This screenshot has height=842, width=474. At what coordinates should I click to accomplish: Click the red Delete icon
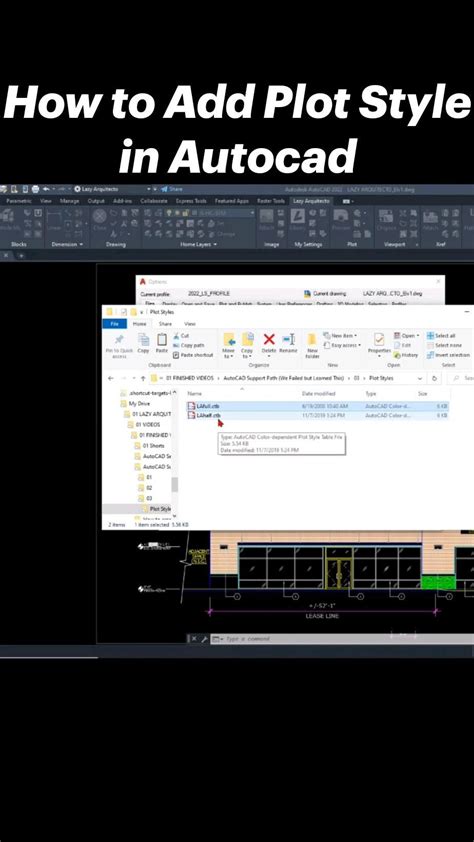pyautogui.click(x=269, y=339)
